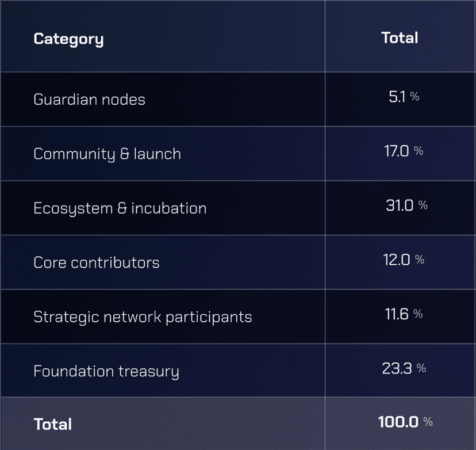Select the Community & launch label

pos(107,154)
